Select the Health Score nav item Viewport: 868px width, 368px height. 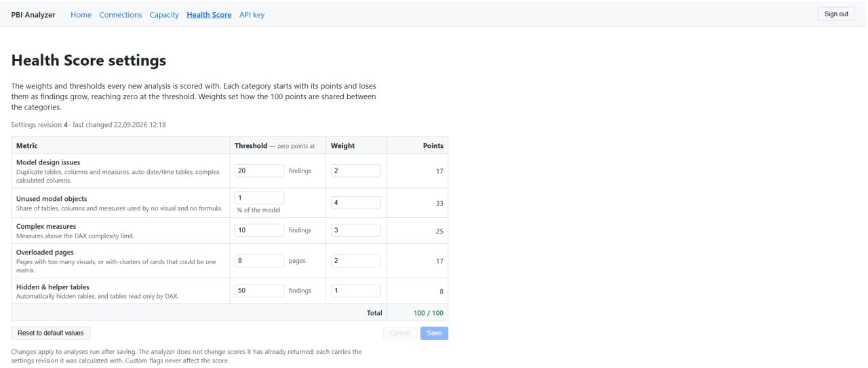point(209,14)
